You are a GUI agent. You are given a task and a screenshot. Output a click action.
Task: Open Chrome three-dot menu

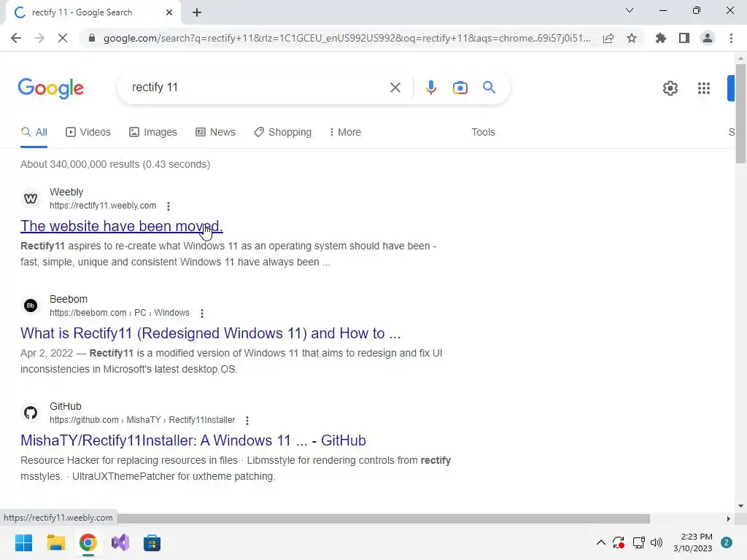tap(731, 38)
